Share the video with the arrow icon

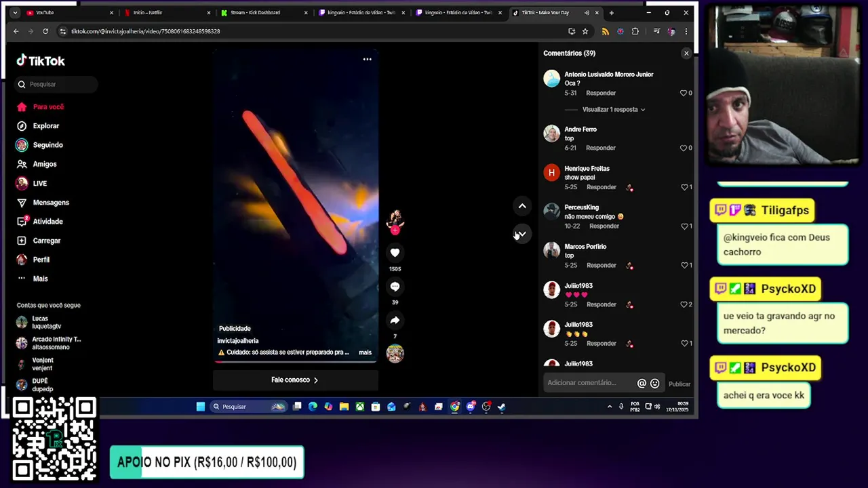[x=395, y=320]
